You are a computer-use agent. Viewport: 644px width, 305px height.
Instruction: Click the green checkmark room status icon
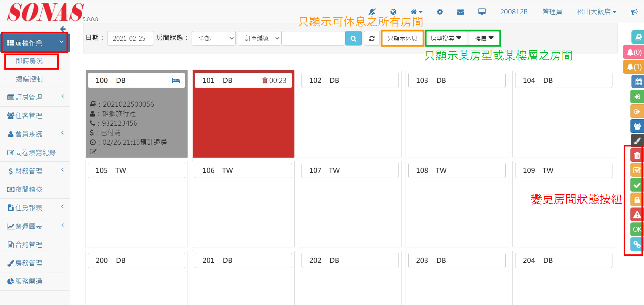point(637,185)
